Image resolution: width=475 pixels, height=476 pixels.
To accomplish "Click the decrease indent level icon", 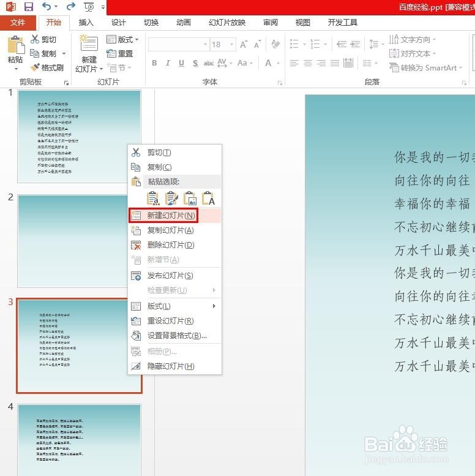I will 342,44.
